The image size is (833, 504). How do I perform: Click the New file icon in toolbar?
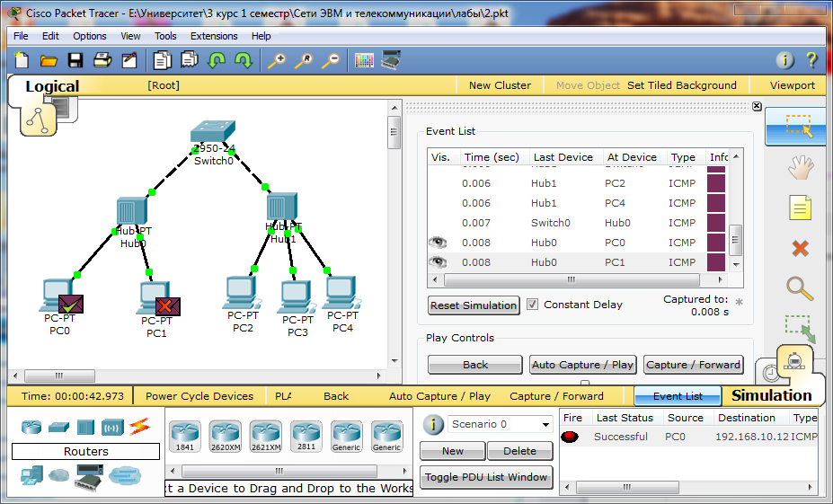point(22,59)
